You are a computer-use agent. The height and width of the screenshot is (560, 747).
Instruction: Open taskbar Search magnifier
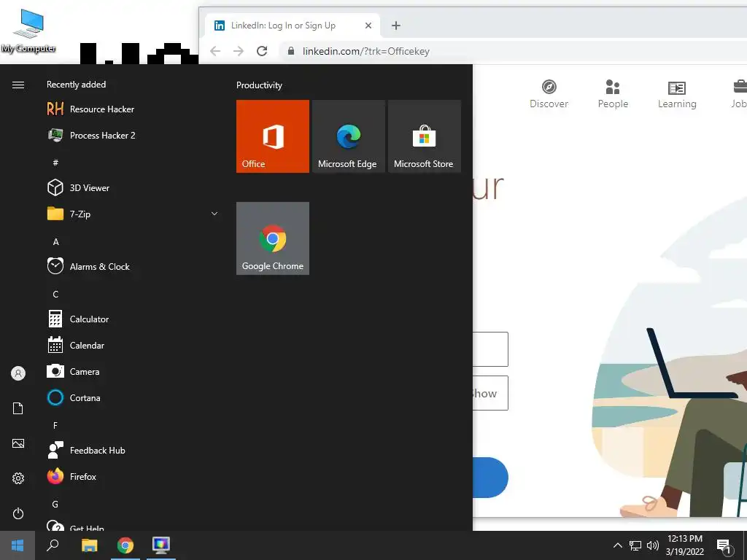(x=53, y=545)
